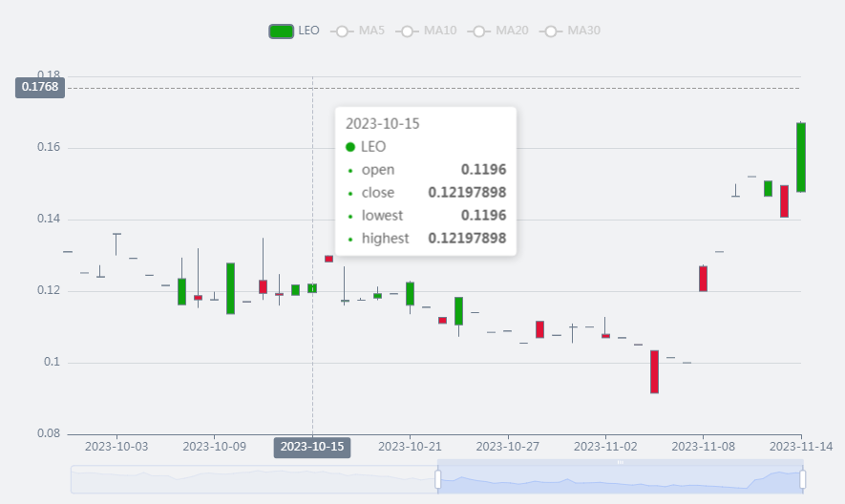Image resolution: width=845 pixels, height=504 pixels.
Task: Click the tooltip date heading 2023-10-15
Action: point(382,124)
